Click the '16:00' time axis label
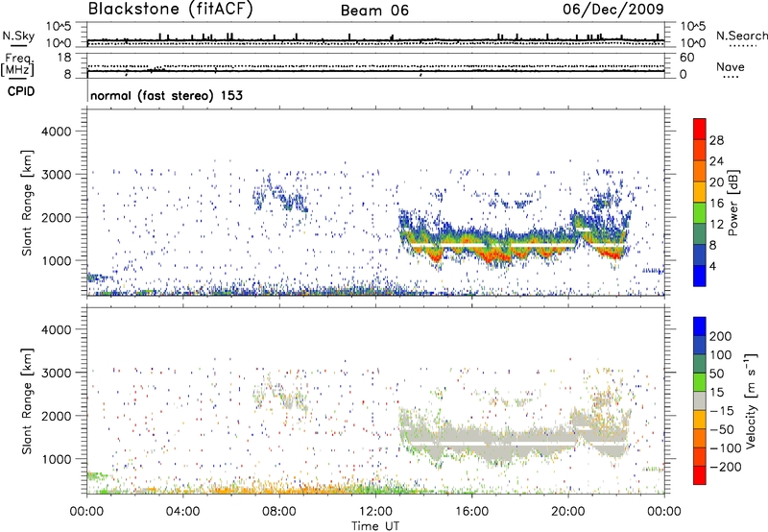This screenshot has width=768, height=532. coord(471,512)
